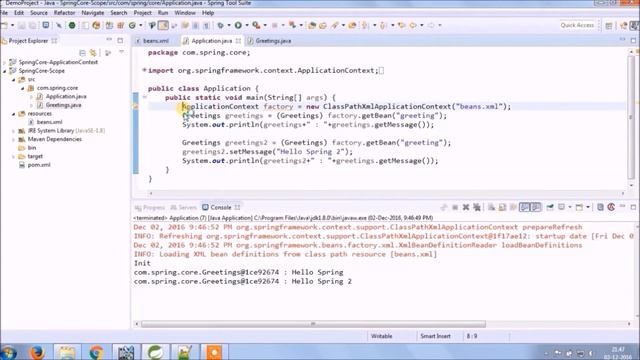Open the Refactor menu

tap(64, 13)
